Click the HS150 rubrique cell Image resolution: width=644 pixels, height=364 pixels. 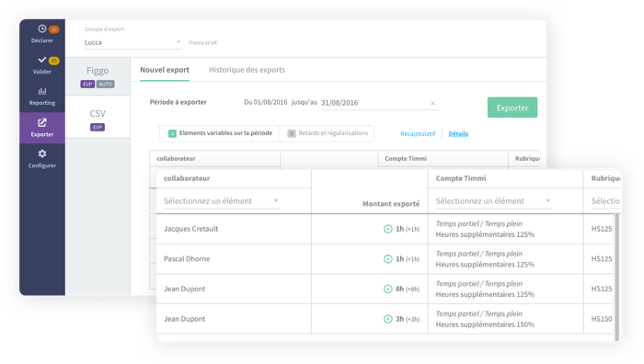click(602, 319)
